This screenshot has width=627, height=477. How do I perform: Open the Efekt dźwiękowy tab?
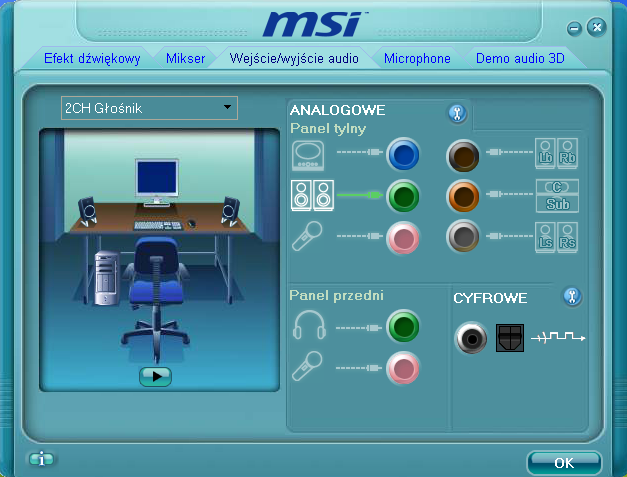(92, 59)
